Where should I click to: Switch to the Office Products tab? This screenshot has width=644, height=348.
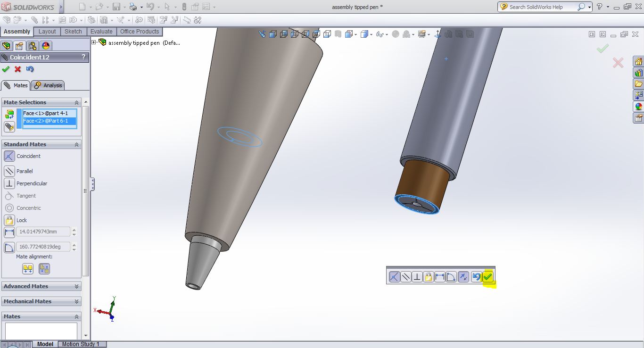point(140,32)
